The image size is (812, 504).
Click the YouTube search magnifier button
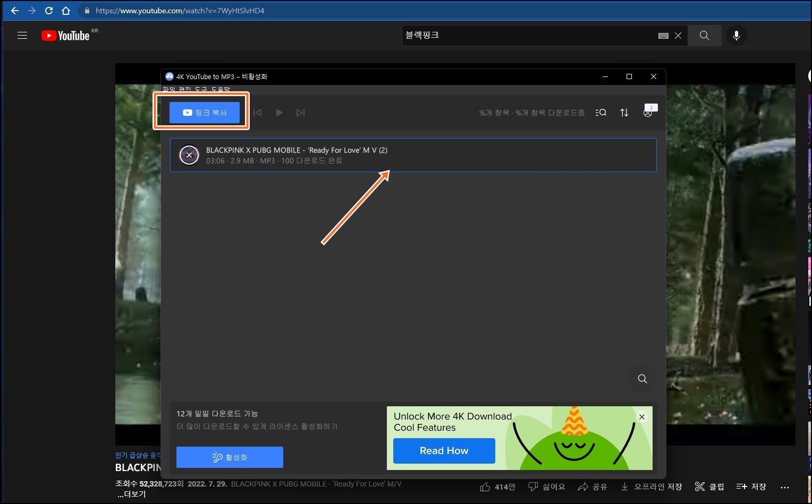click(x=705, y=36)
